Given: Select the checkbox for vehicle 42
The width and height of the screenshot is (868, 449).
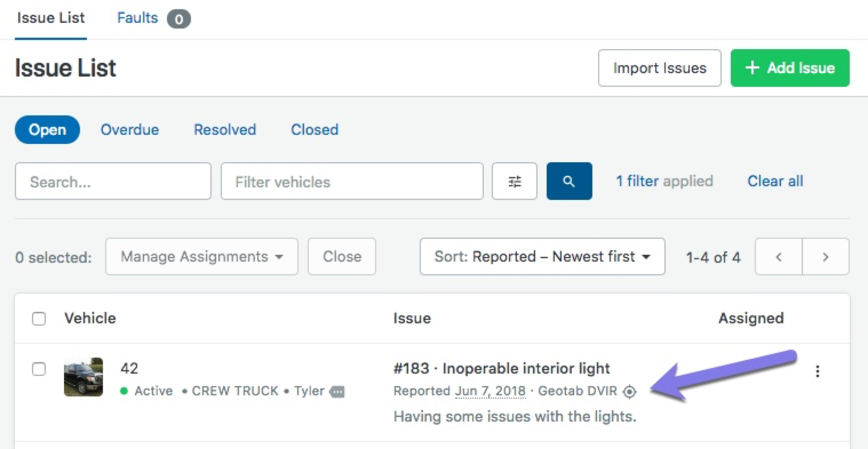Looking at the screenshot, I should pos(39,369).
